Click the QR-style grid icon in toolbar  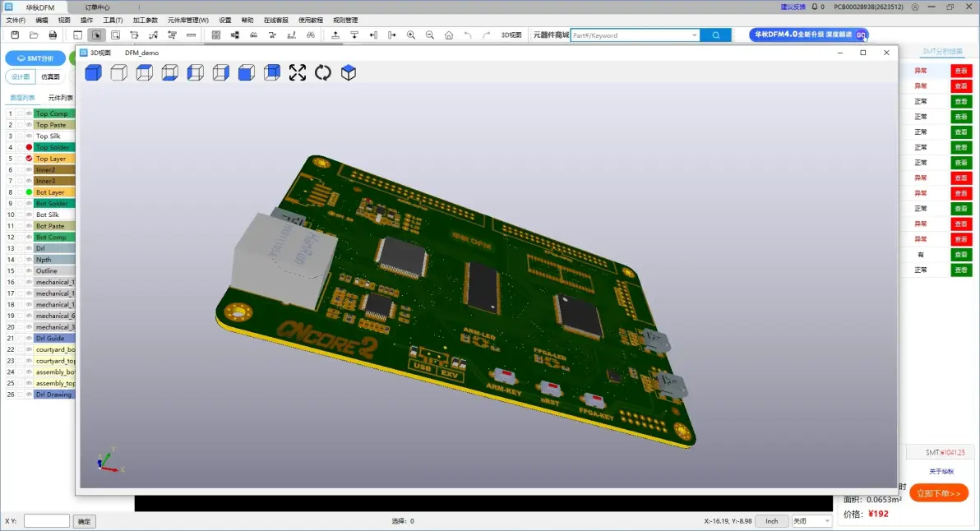[x=215, y=35]
